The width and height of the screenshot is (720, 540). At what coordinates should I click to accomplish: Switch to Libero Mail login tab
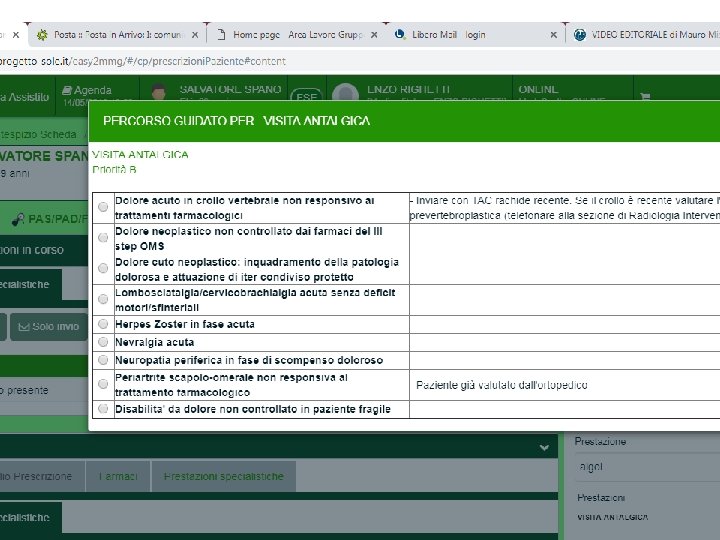pyautogui.click(x=475, y=35)
